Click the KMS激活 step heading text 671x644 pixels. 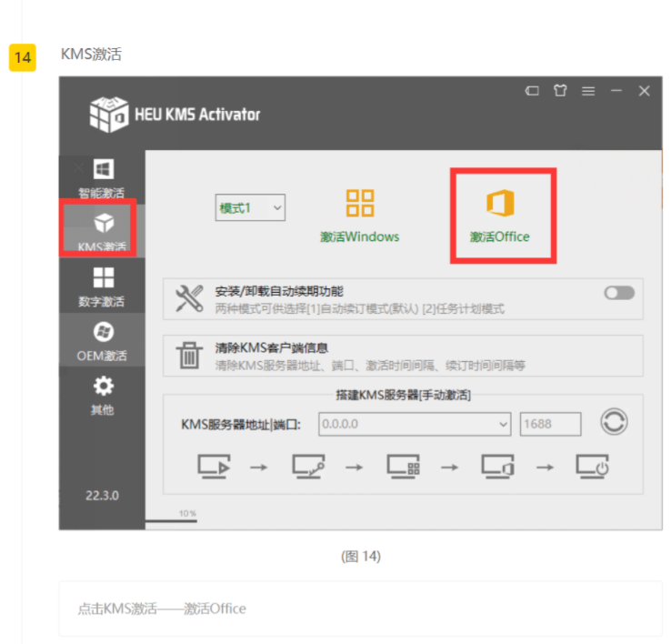(x=91, y=55)
